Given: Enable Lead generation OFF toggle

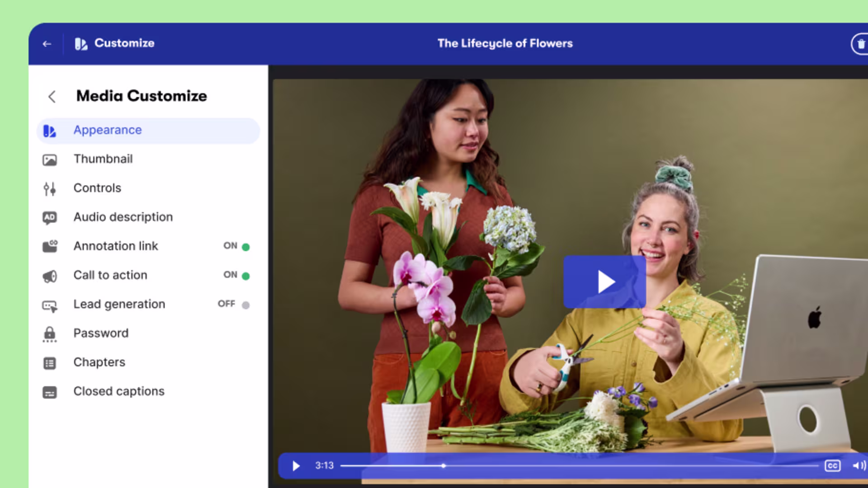Looking at the screenshot, I should [x=245, y=305].
